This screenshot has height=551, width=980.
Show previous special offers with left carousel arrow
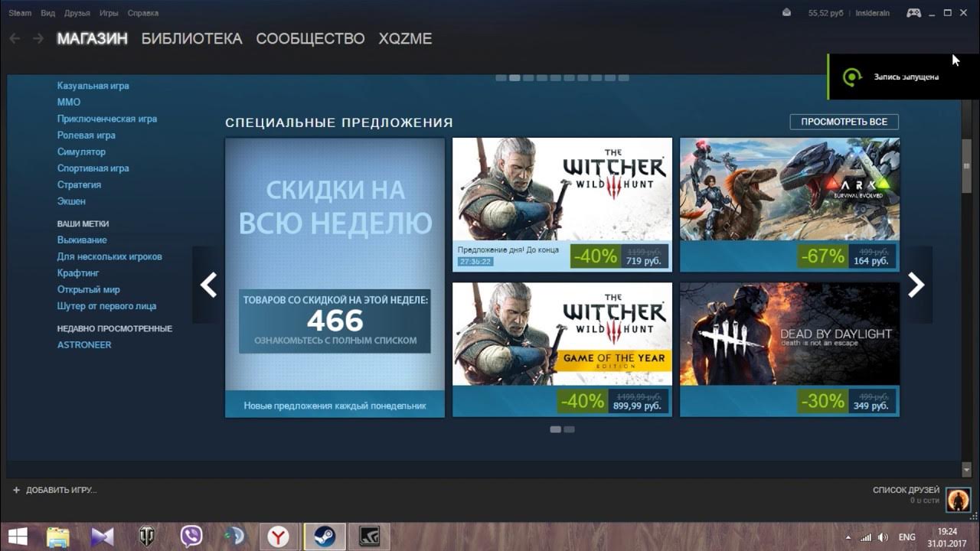(x=207, y=285)
